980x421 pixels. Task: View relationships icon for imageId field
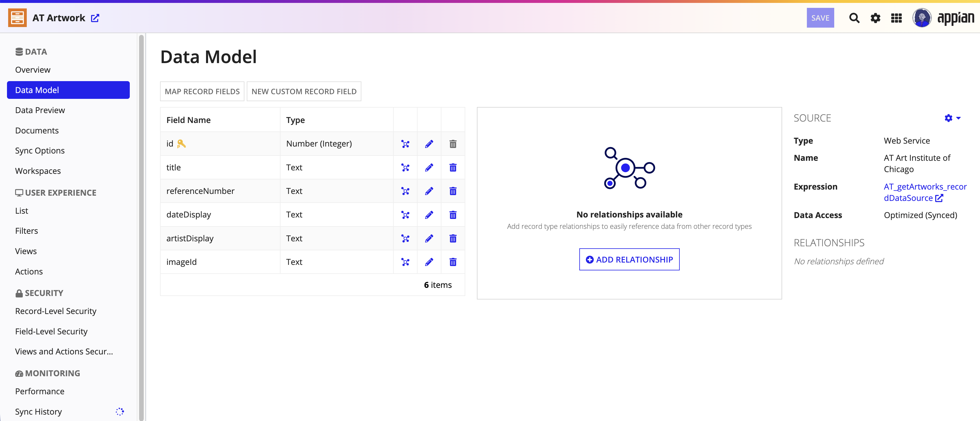pyautogui.click(x=405, y=262)
